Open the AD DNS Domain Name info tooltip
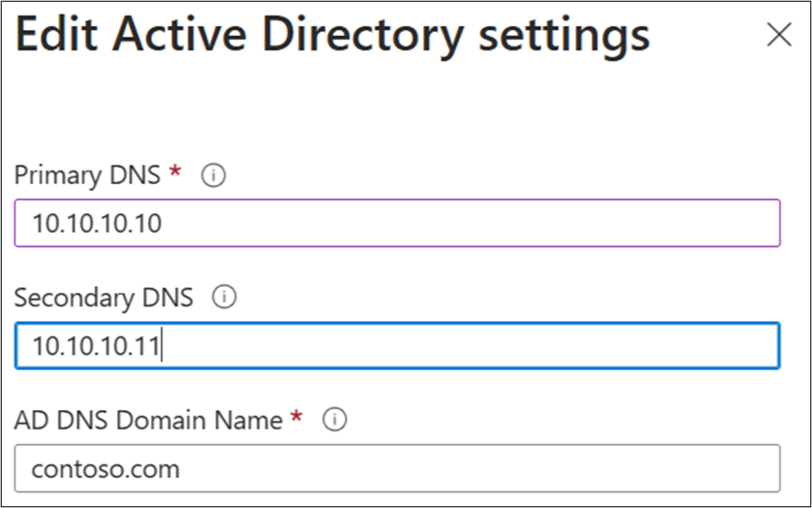812x508 pixels. (335, 420)
